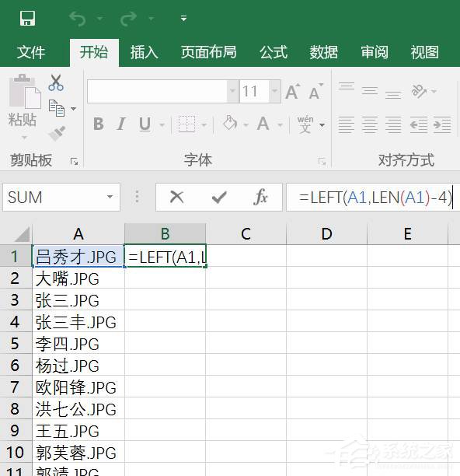The height and width of the screenshot is (476, 460).
Task: Open the Borders dropdown arrow
Action: tap(204, 124)
